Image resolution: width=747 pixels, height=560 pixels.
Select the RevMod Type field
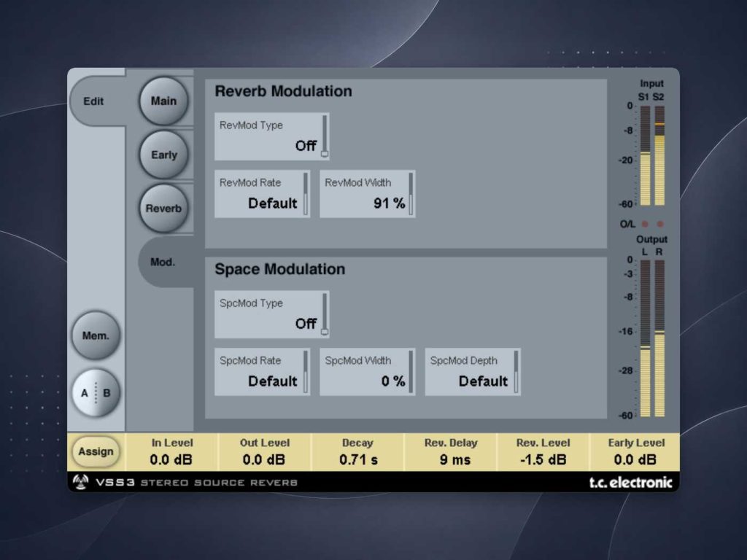(x=271, y=136)
